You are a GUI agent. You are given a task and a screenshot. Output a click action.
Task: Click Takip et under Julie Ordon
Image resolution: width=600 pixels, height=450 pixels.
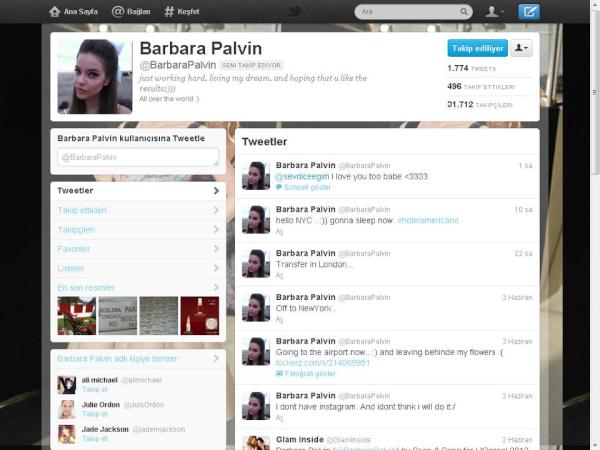(x=95, y=414)
